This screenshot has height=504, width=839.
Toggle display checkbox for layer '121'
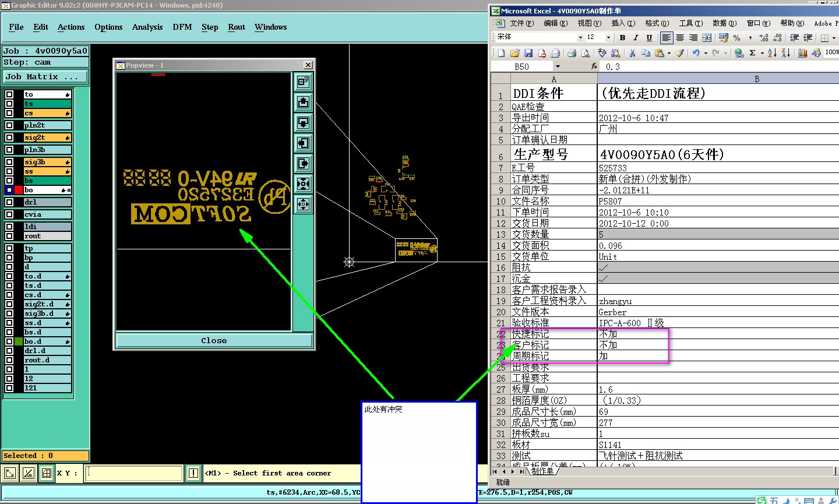[x=9, y=388]
